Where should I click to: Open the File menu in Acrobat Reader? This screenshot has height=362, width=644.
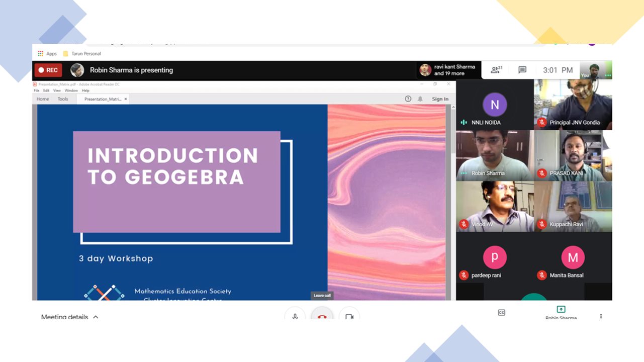(x=37, y=90)
